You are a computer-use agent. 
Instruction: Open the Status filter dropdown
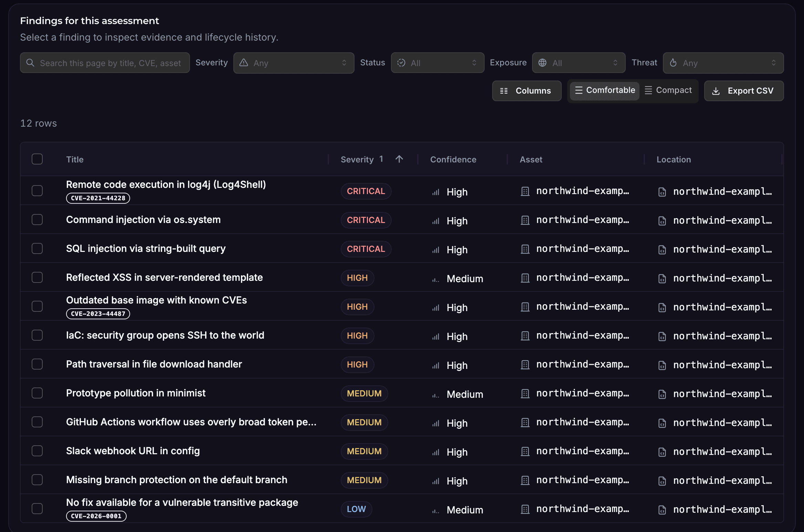437,63
